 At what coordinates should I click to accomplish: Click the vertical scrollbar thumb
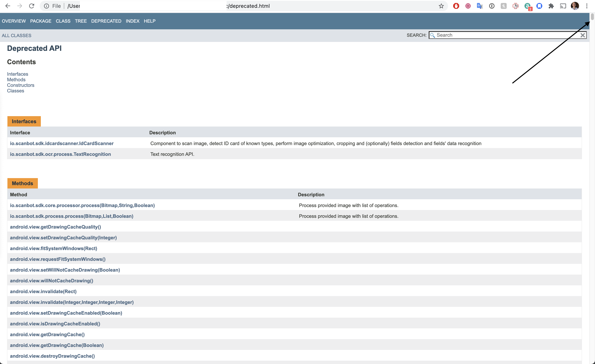[592, 17]
